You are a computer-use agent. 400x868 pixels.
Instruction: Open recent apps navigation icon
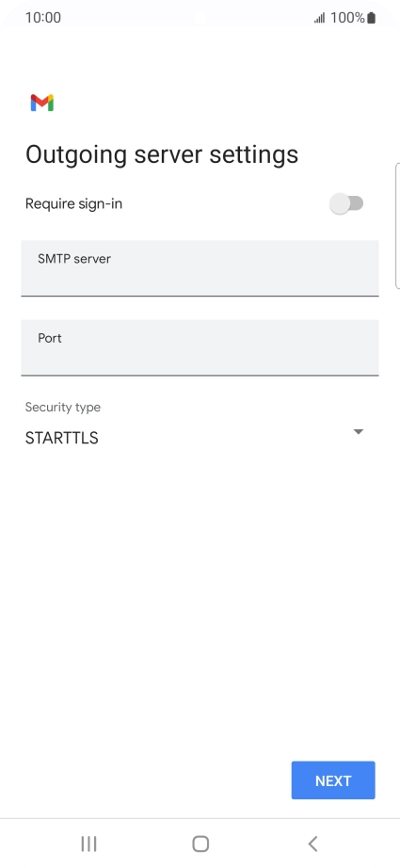pyautogui.click(x=88, y=844)
